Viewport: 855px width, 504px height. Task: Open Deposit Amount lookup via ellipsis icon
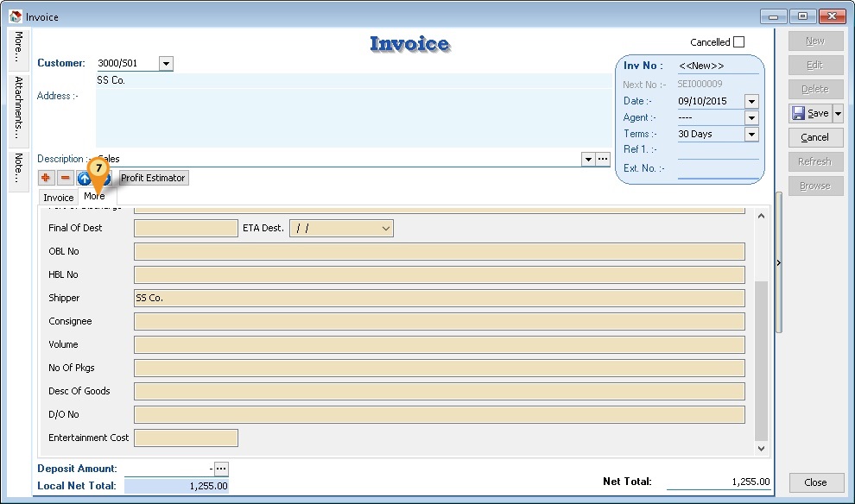tap(222, 469)
